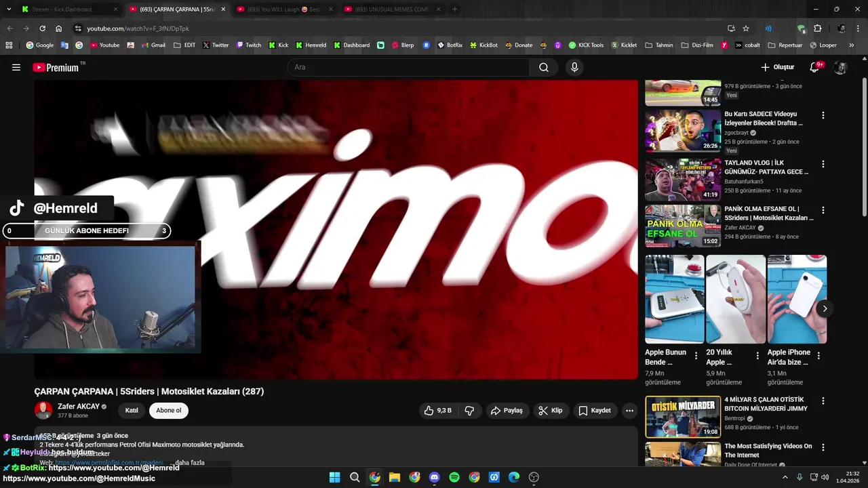Go to browser home page
This screenshot has height=488, width=868.
(58, 28)
